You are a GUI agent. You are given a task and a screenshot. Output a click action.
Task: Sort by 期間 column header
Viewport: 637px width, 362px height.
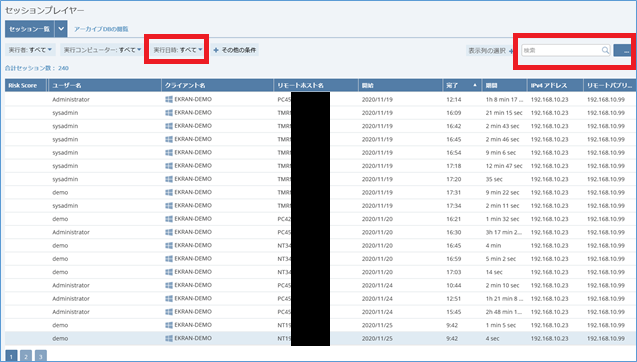coord(504,86)
